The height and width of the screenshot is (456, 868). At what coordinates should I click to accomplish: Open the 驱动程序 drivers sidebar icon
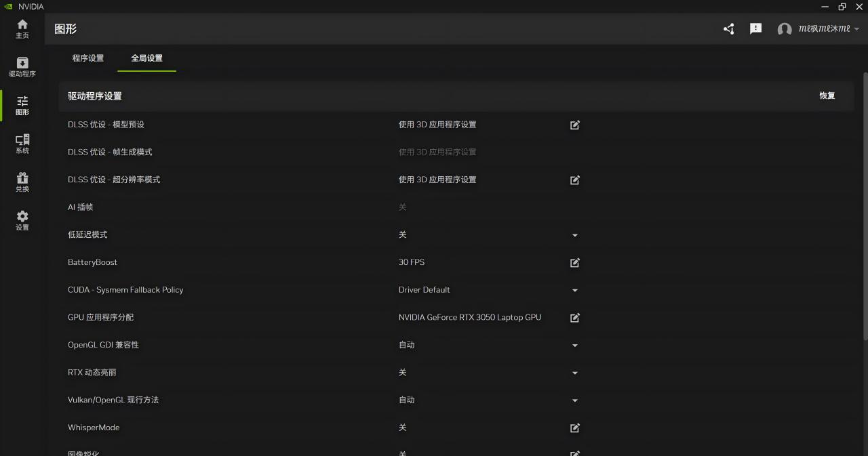tap(22, 67)
